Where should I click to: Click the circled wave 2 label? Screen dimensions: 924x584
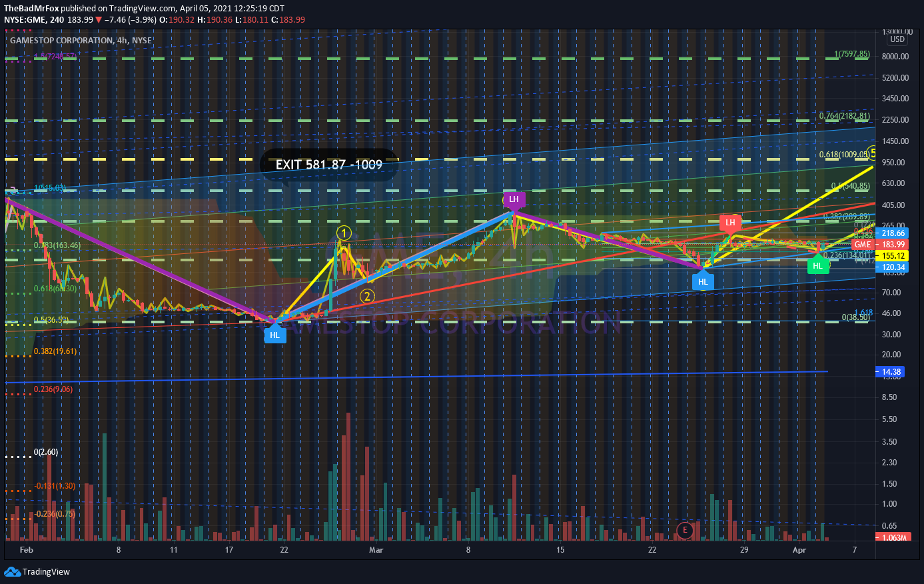coord(367,296)
